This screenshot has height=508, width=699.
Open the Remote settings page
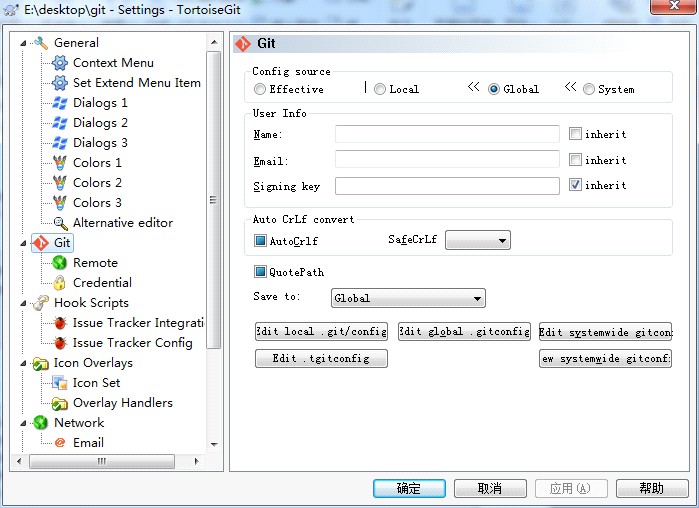[95, 263]
